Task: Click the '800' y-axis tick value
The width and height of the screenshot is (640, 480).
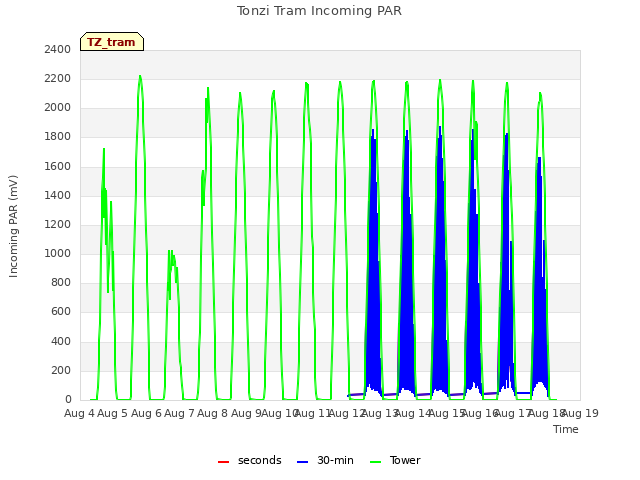Action: click(x=61, y=282)
